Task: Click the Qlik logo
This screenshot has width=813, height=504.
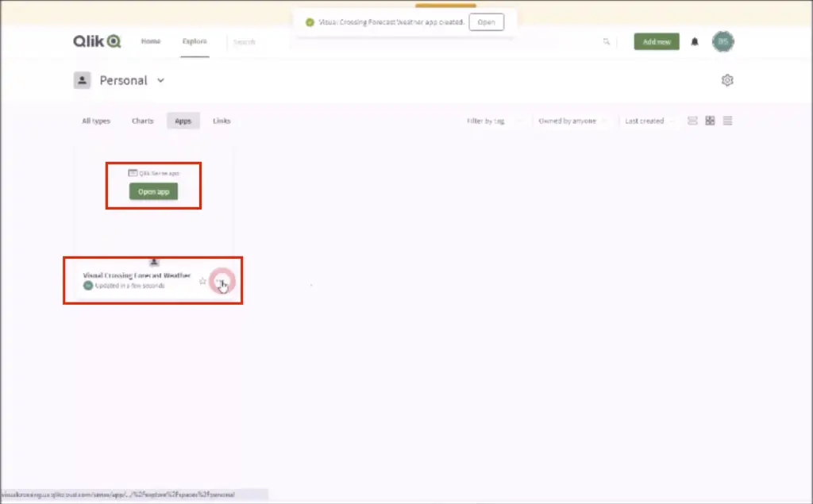Action: click(96, 41)
